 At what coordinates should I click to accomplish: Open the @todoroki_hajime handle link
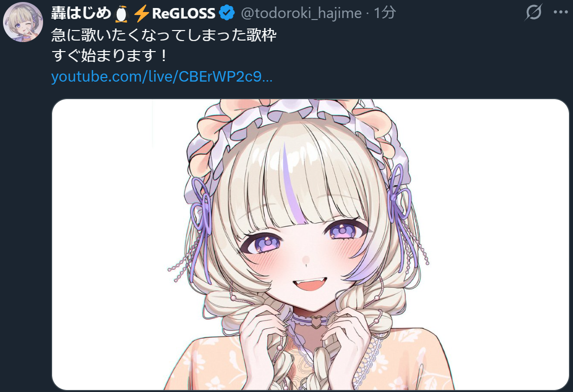point(301,14)
